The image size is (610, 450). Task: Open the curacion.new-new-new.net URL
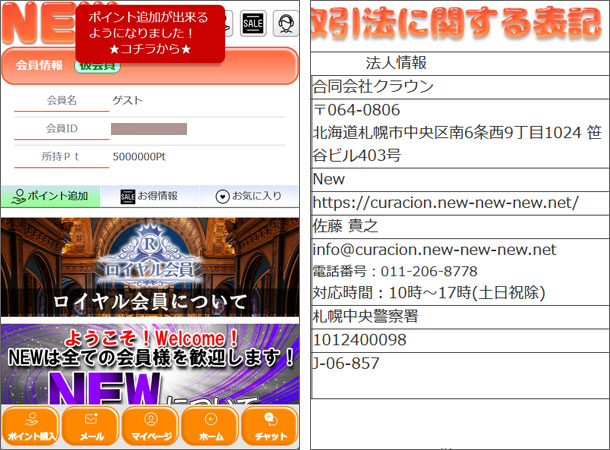click(446, 202)
